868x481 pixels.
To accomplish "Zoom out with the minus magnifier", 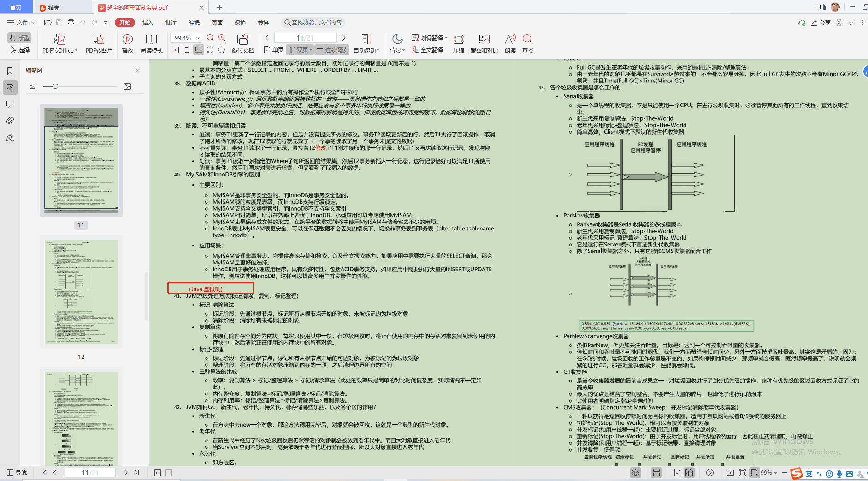I will click(211, 38).
